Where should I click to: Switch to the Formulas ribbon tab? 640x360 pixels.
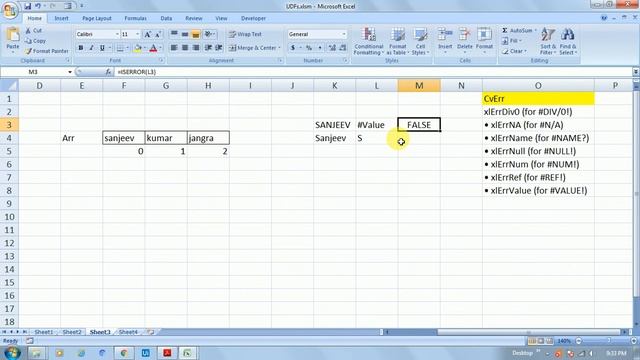click(136, 18)
